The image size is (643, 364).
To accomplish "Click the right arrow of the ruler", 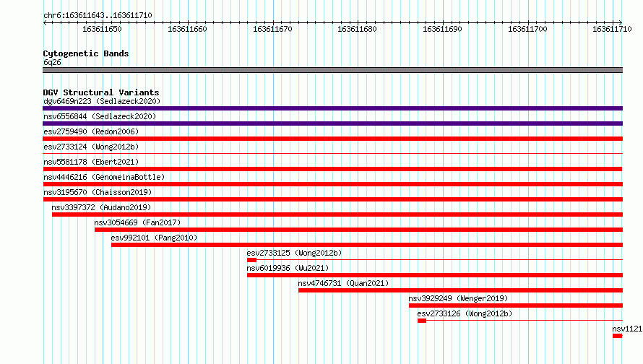I will coord(621,22).
